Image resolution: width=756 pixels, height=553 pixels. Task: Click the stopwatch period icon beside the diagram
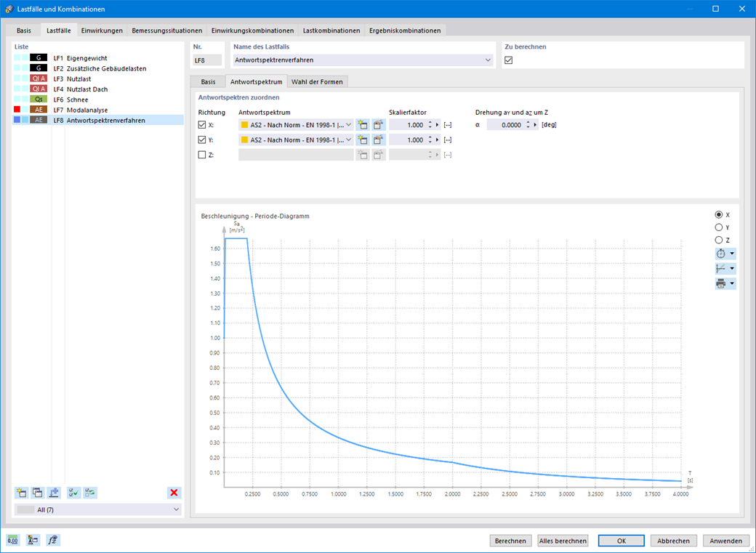[x=721, y=254]
